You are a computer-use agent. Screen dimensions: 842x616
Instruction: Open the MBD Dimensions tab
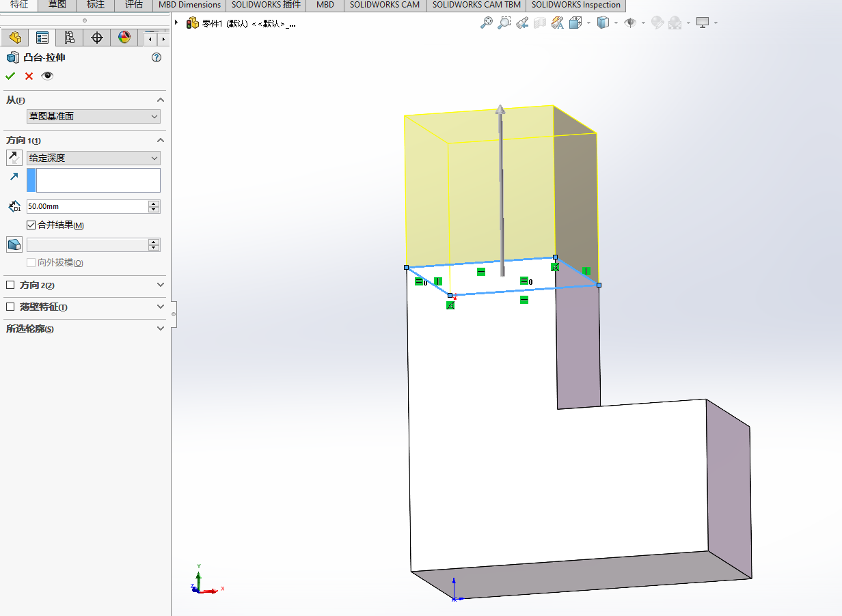click(189, 5)
